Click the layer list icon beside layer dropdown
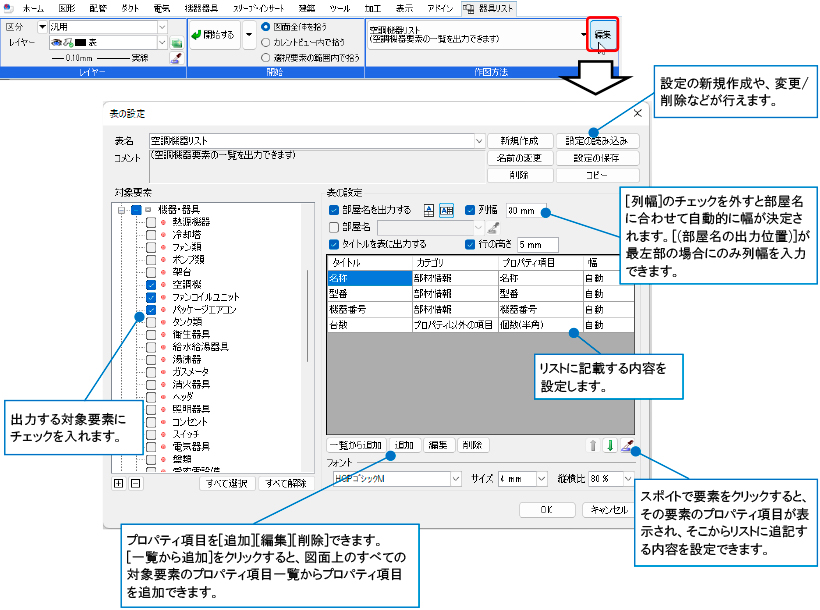 click(175, 43)
